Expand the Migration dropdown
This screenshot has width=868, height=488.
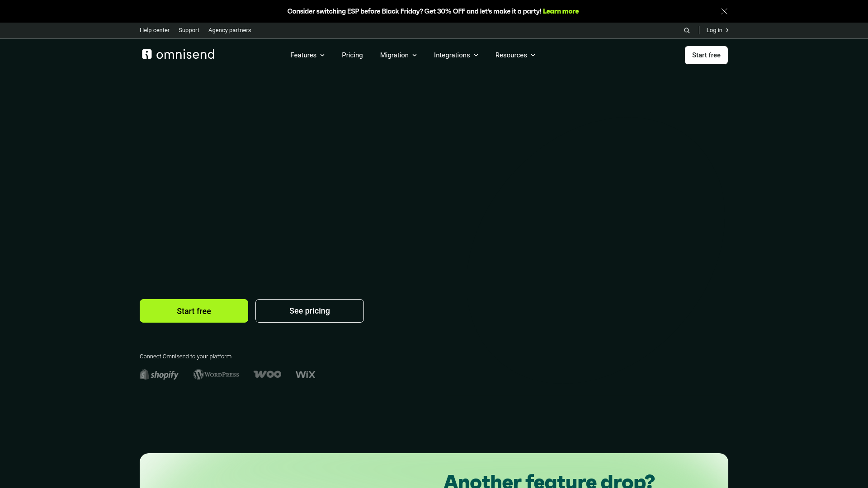pos(398,55)
